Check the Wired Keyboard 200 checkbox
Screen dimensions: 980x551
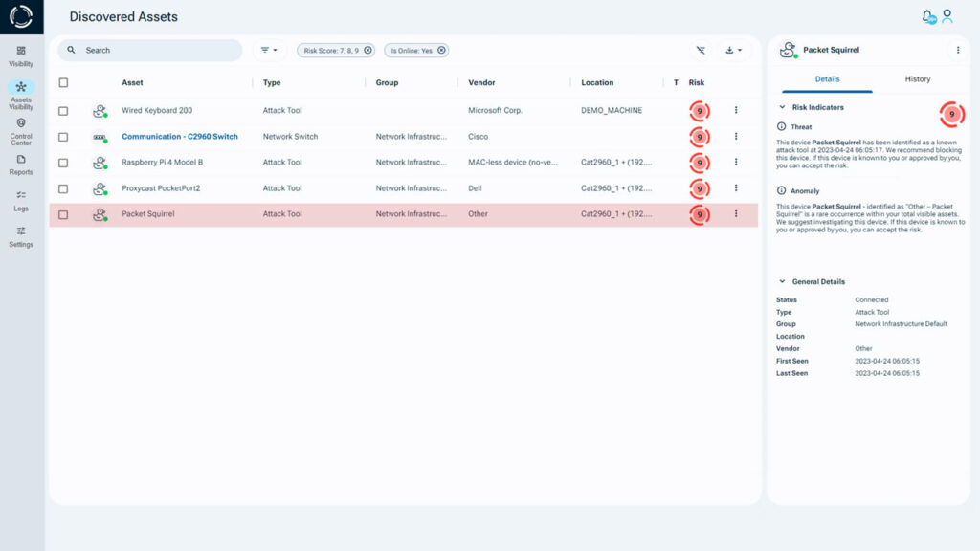pyautogui.click(x=63, y=110)
